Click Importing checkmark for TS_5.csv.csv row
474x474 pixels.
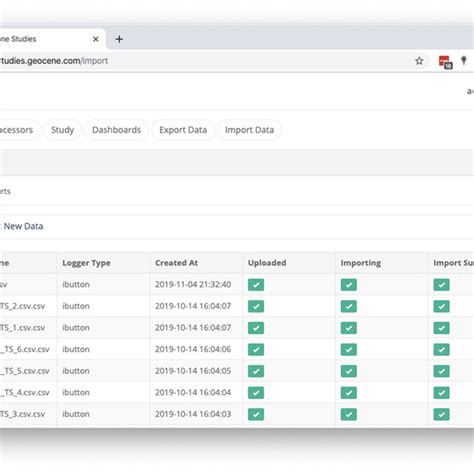[349, 371]
